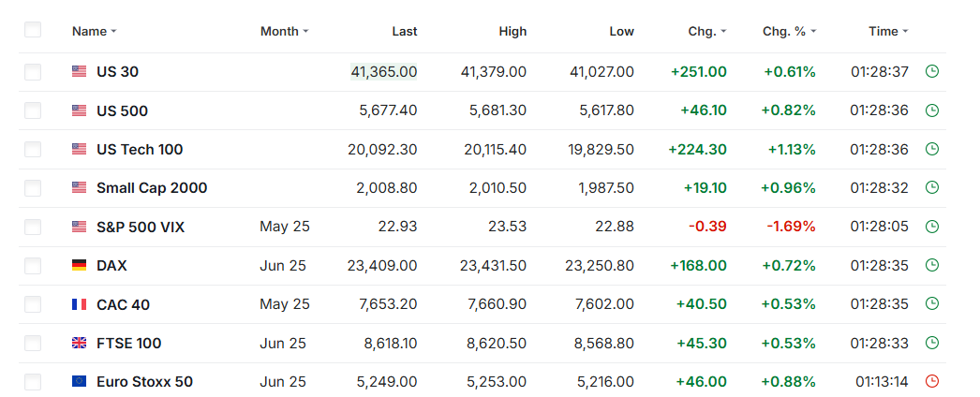Open the US Tech 100 link
Image resolution: width=980 pixels, height=397 pixels.
coord(140,149)
